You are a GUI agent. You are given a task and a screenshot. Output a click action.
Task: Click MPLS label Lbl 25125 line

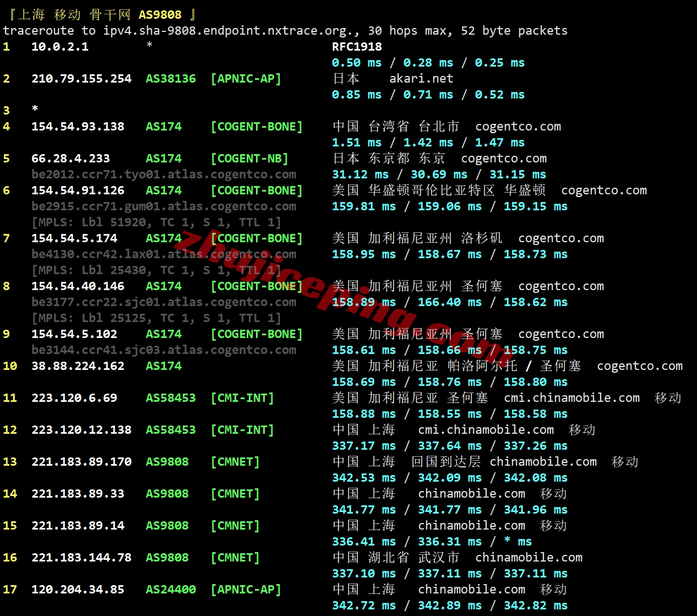tap(156, 318)
